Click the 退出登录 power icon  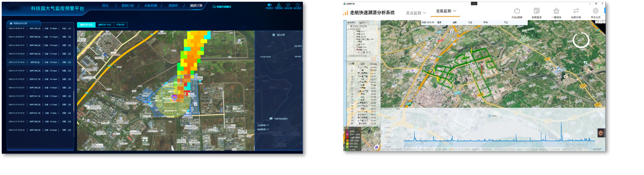click(x=297, y=5)
